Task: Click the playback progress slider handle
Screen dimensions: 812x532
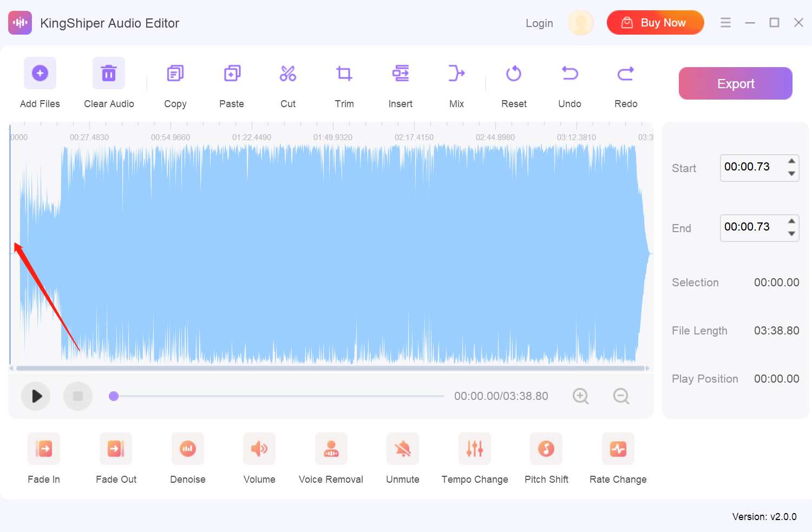Action: coord(114,396)
